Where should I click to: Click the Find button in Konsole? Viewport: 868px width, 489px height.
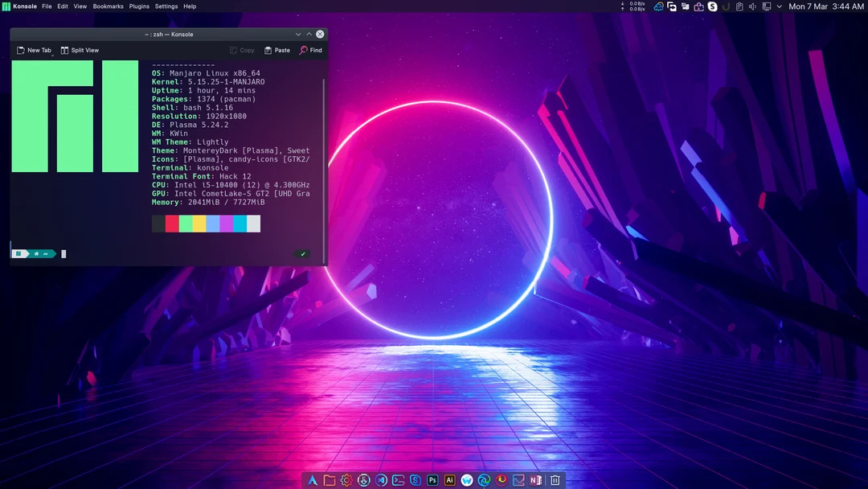[311, 50]
